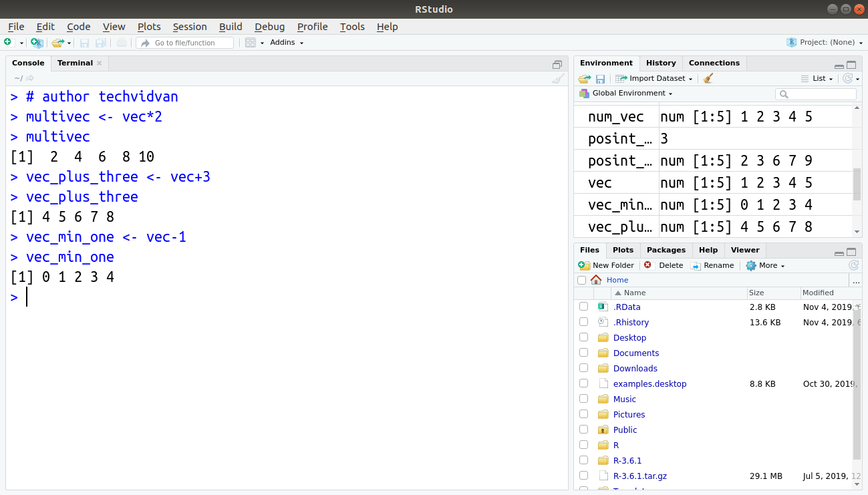
Task: Click the Environment pane vertical scrollbar thumb
Action: [x=857, y=184]
